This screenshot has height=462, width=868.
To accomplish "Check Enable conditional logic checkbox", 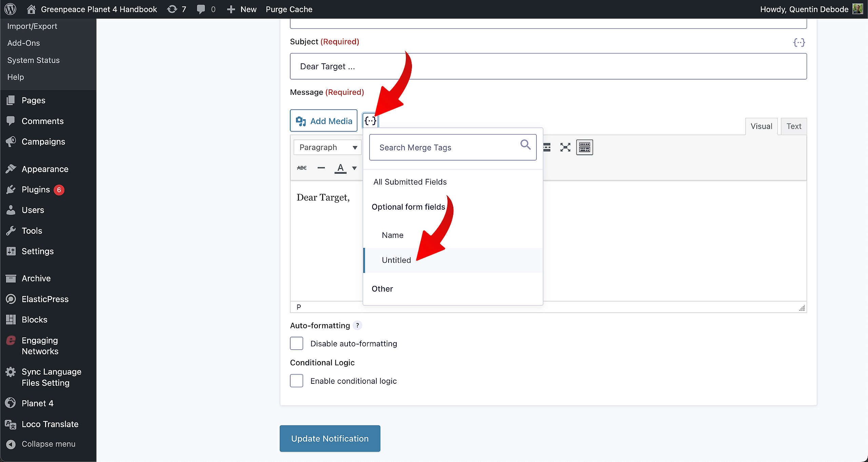I will (x=296, y=381).
